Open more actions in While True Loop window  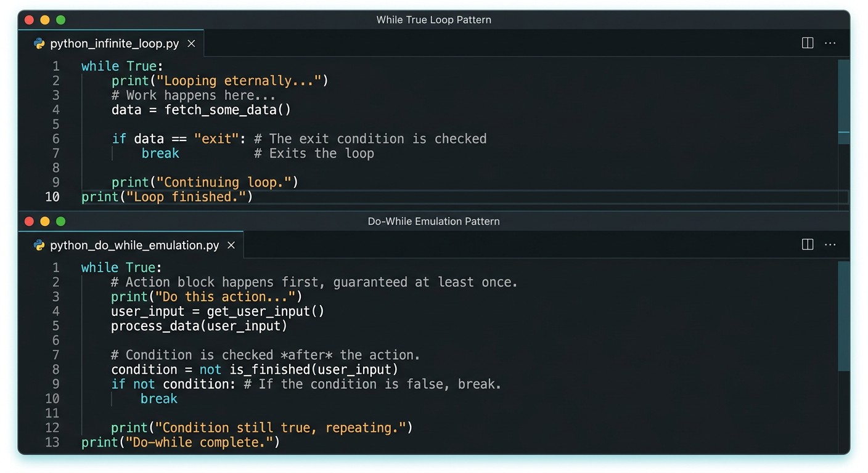(x=830, y=43)
